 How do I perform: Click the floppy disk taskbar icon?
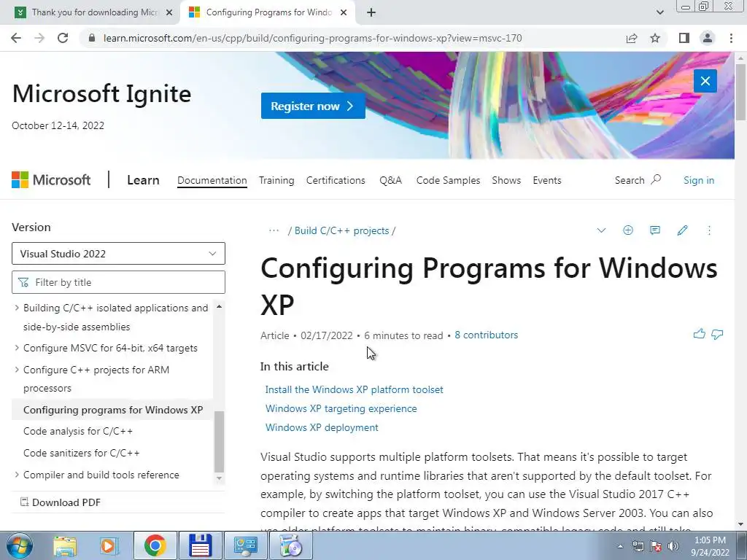[x=200, y=545]
